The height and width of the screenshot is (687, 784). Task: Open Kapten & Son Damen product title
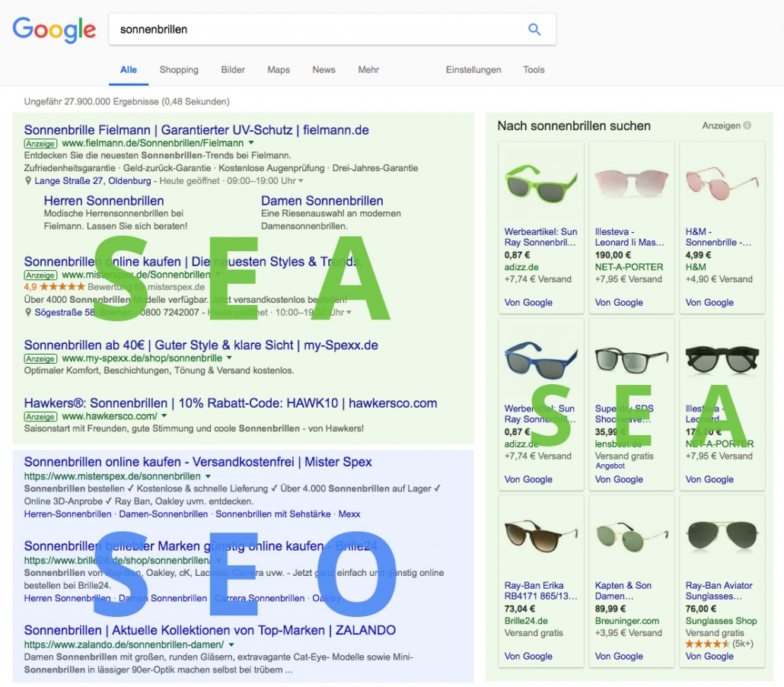pos(623,590)
